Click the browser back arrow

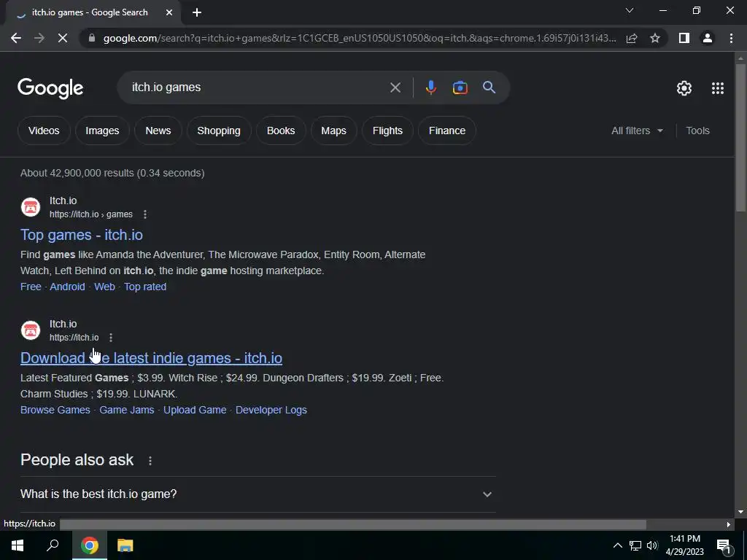pyautogui.click(x=16, y=38)
